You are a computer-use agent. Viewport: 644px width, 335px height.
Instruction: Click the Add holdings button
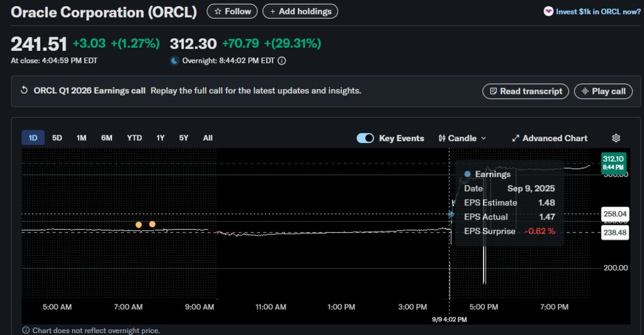click(x=300, y=11)
